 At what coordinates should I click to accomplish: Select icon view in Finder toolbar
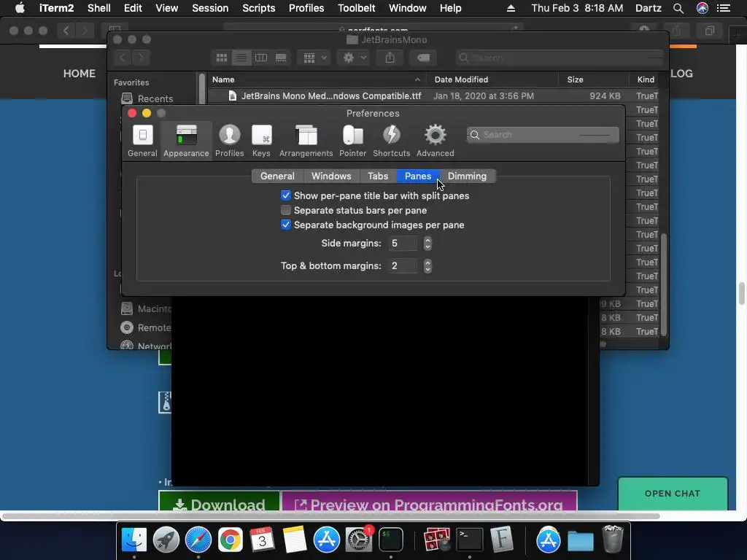click(x=222, y=58)
